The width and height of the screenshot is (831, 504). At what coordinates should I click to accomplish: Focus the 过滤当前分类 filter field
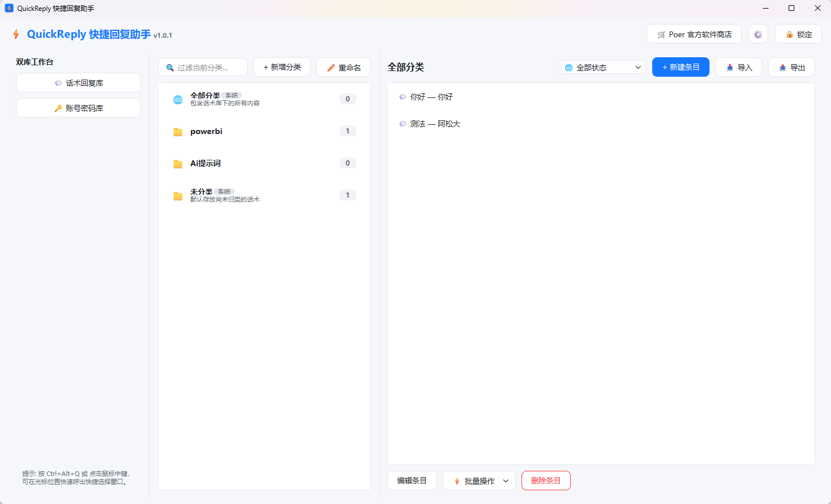[x=203, y=67]
